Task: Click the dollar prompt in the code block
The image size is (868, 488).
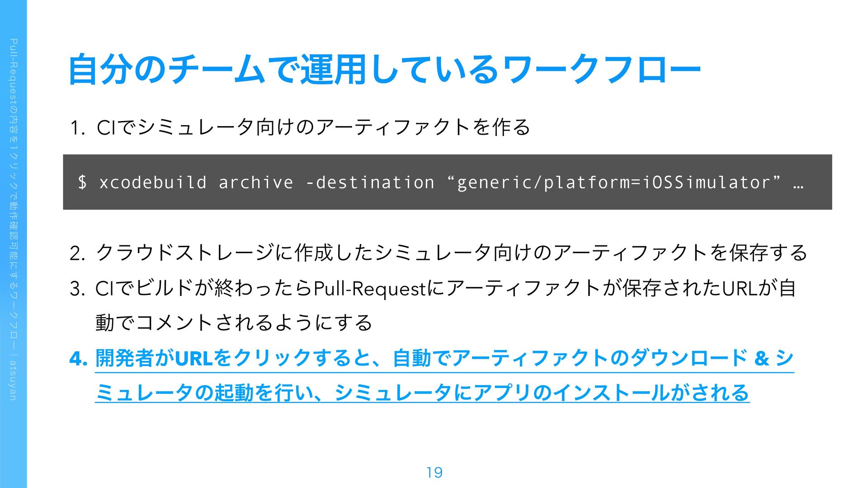Action: (82, 183)
